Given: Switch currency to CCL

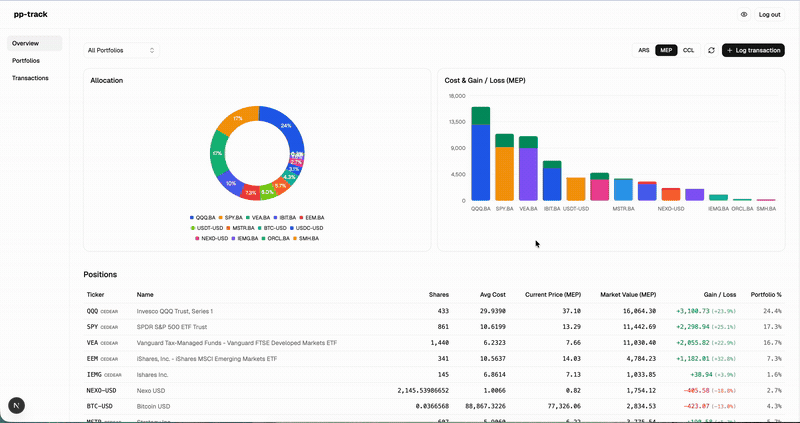Looking at the screenshot, I should tap(688, 51).
